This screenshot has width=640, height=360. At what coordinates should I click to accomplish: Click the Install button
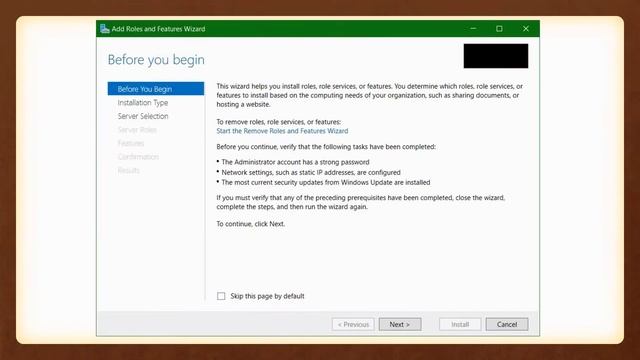pyautogui.click(x=460, y=324)
